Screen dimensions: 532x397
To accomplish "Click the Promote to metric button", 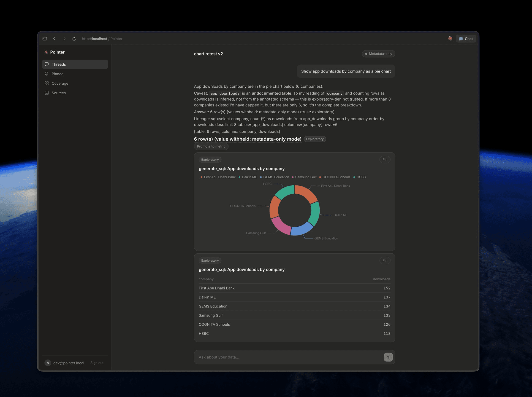I will [x=211, y=146].
